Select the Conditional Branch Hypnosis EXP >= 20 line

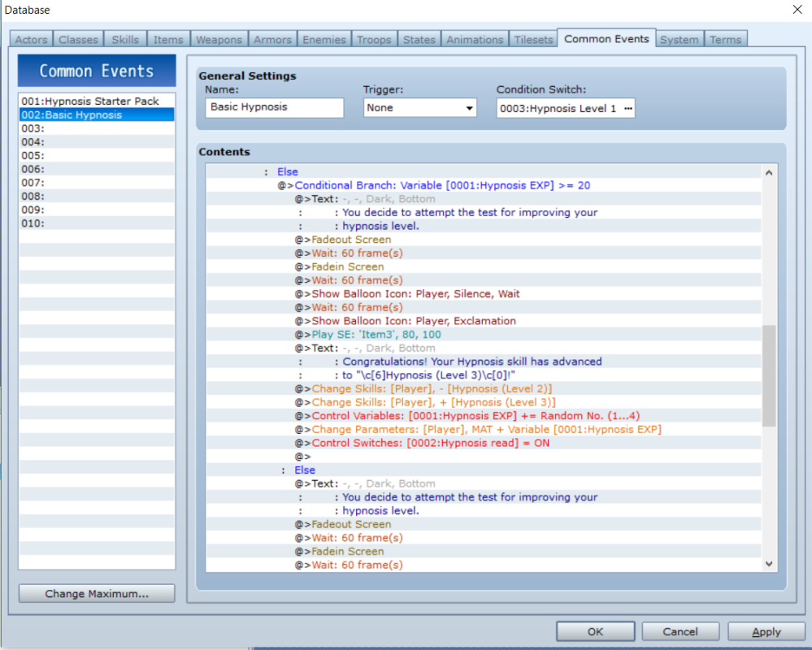point(484,185)
